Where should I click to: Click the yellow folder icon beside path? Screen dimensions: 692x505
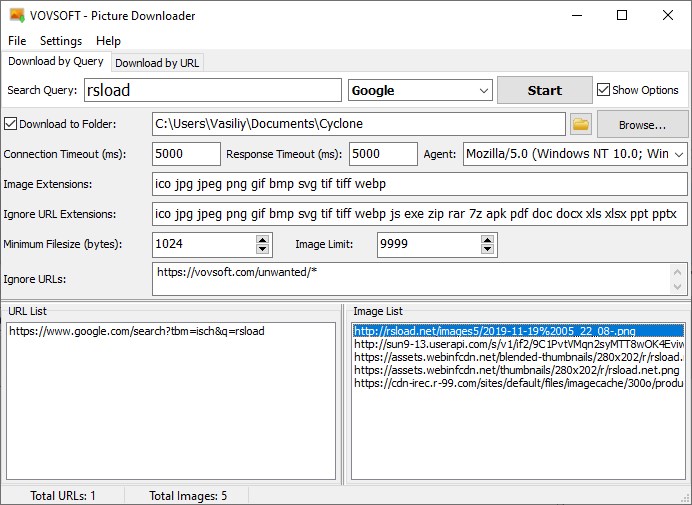581,125
